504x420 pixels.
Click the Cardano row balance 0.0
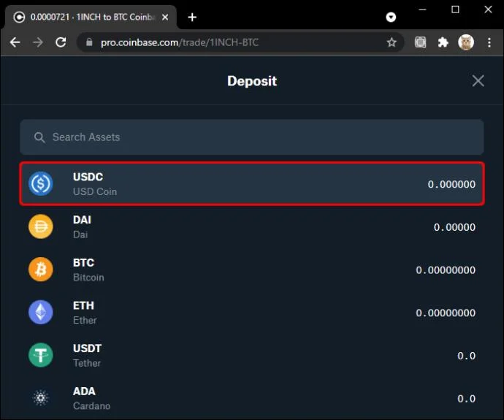(x=467, y=399)
